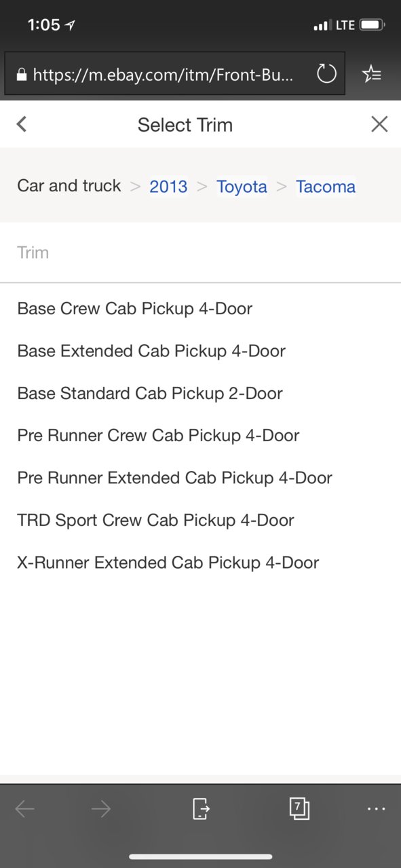
Task: Open the three-dot browser menu
Action: [x=376, y=809]
